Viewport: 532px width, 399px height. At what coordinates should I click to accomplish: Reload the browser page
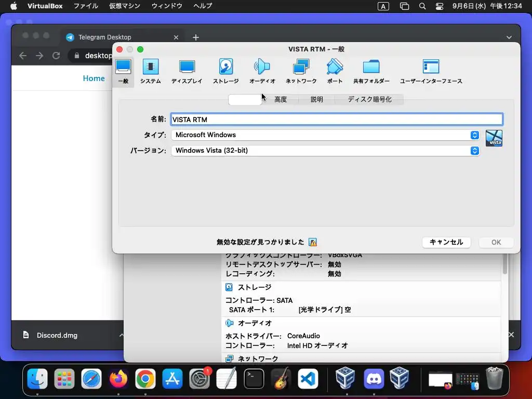tap(56, 56)
